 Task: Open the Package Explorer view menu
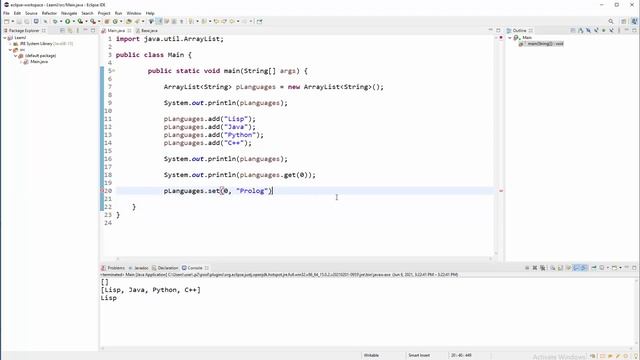(78, 31)
